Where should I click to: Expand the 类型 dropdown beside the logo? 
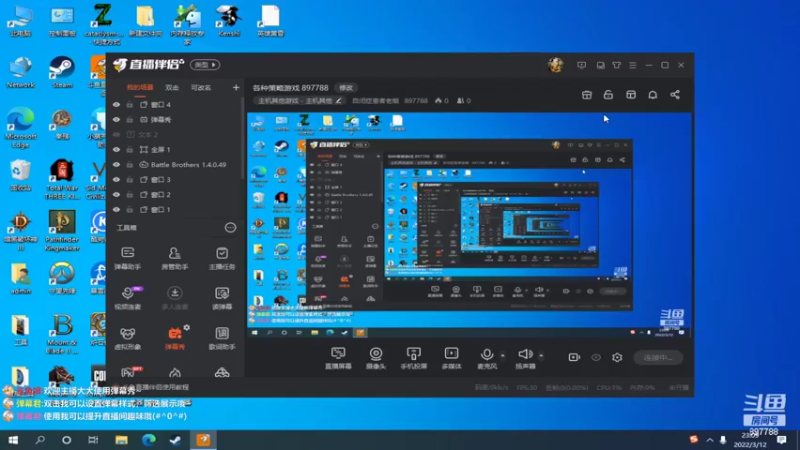tap(205, 65)
